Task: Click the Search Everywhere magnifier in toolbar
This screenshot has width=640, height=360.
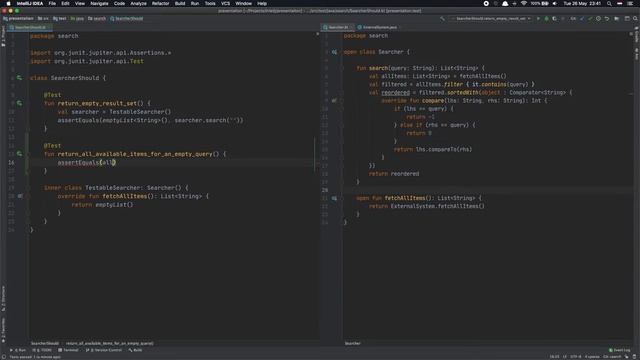Action: tap(636, 18)
